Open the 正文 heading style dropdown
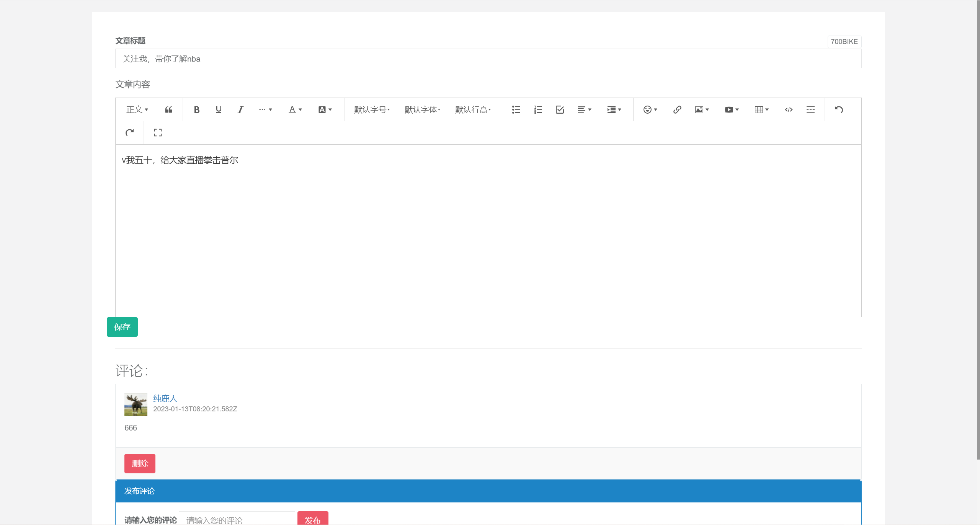 137,110
